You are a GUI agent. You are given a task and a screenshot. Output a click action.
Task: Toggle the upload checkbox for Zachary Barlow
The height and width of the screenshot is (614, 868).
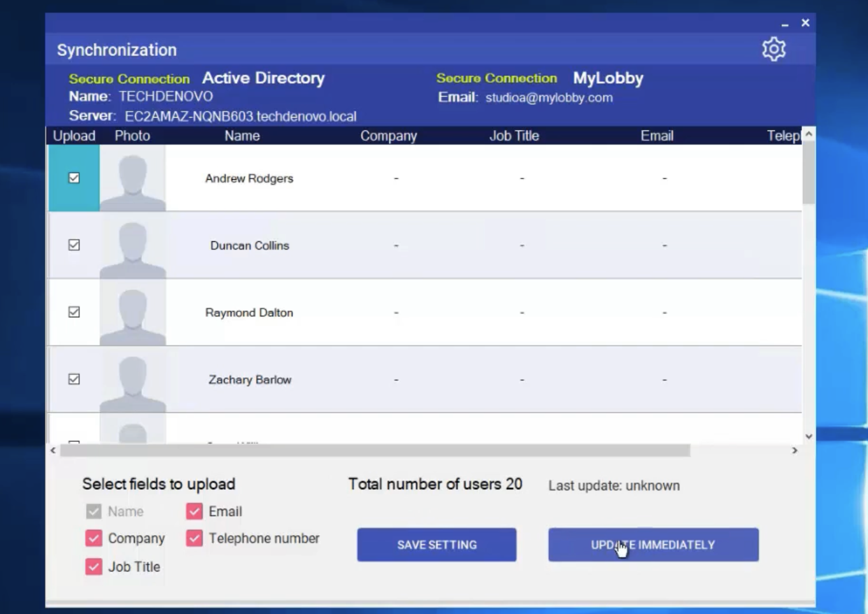click(73, 379)
